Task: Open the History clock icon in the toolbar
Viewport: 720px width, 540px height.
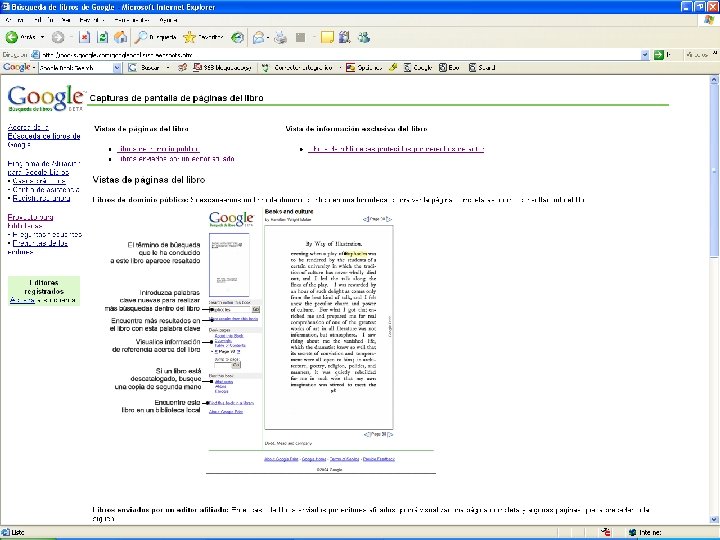Action: coord(237,37)
